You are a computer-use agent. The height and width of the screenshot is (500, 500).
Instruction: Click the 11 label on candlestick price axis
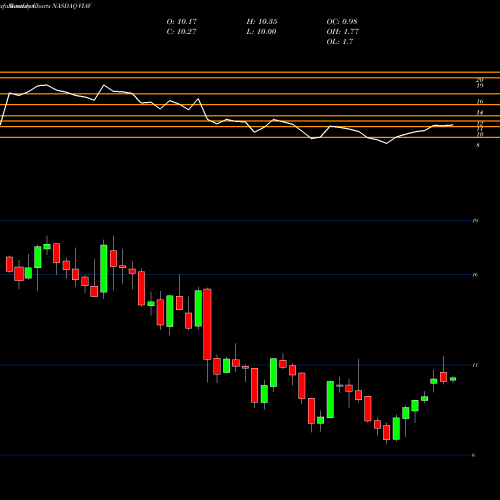pyautogui.click(x=475, y=365)
